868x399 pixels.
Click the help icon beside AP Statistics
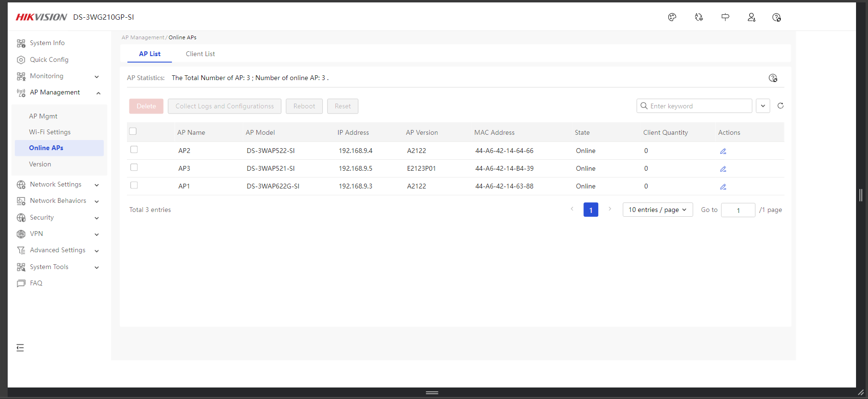(x=773, y=78)
